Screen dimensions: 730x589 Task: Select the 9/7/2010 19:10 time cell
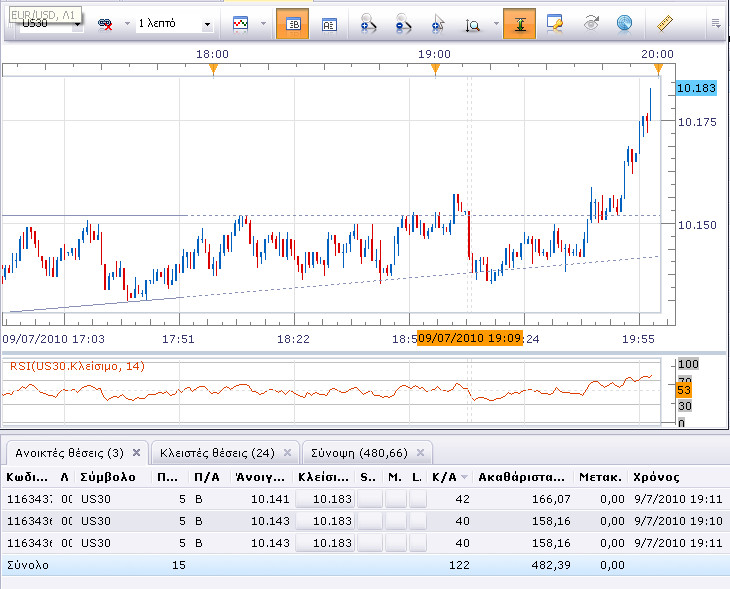tap(678, 521)
